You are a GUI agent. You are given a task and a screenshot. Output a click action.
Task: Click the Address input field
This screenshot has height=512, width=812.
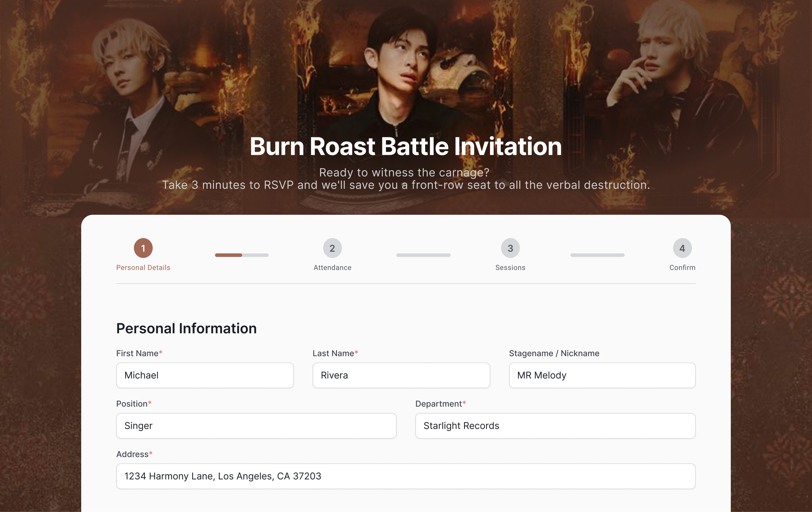(406, 476)
